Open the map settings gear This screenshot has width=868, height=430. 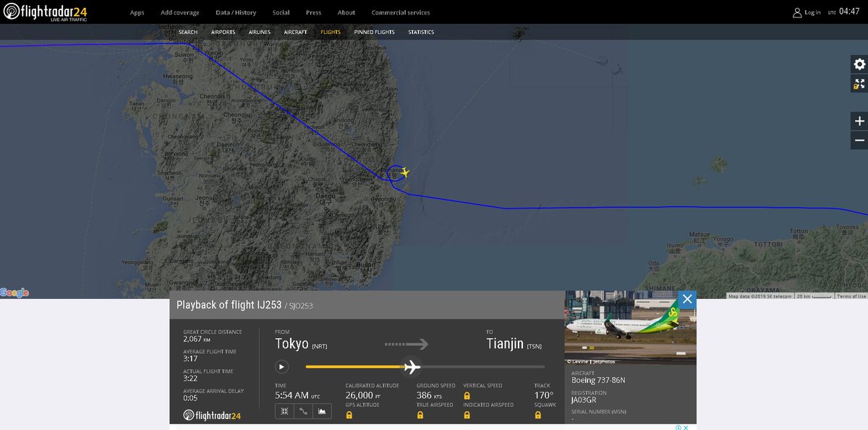(x=859, y=64)
